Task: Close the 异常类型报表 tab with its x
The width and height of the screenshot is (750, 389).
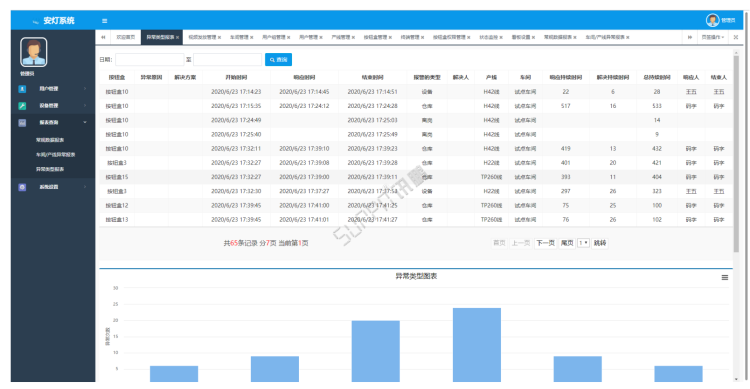Action: [177, 37]
